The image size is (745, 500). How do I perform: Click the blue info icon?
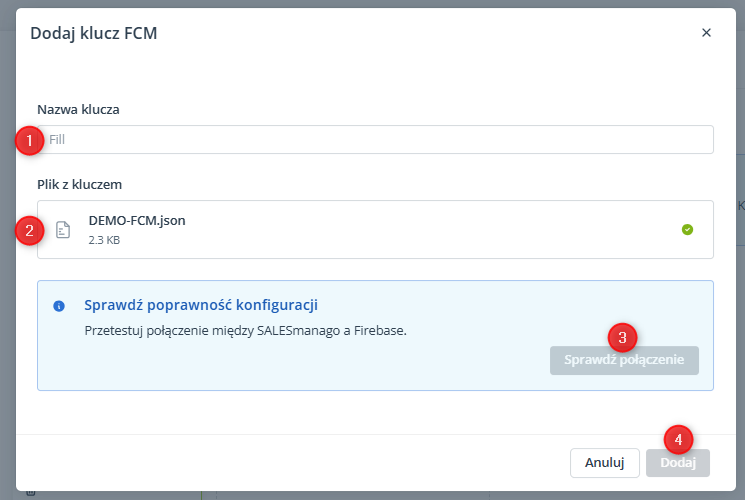point(59,306)
